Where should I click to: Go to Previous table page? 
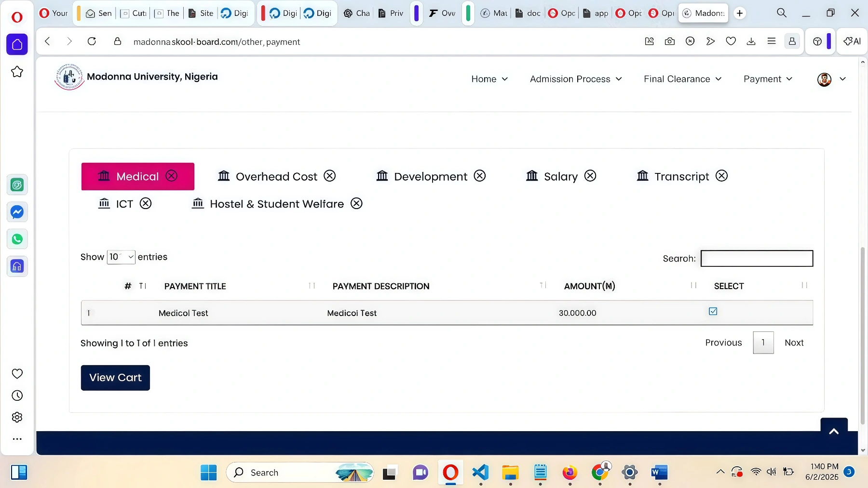coord(723,343)
